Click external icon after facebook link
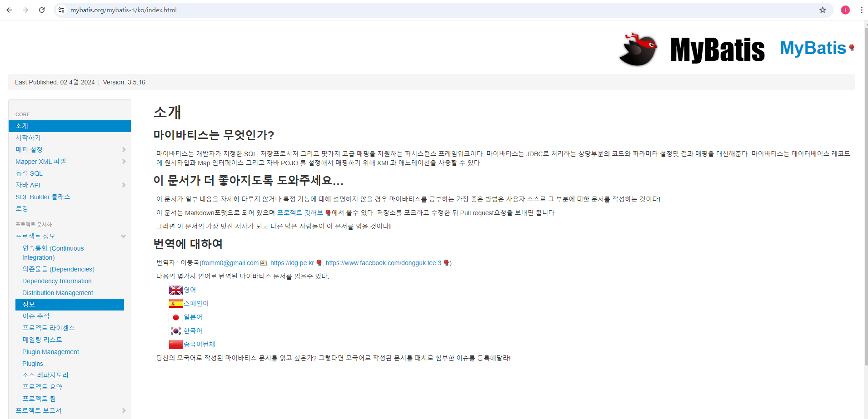868x419 pixels. (x=446, y=263)
